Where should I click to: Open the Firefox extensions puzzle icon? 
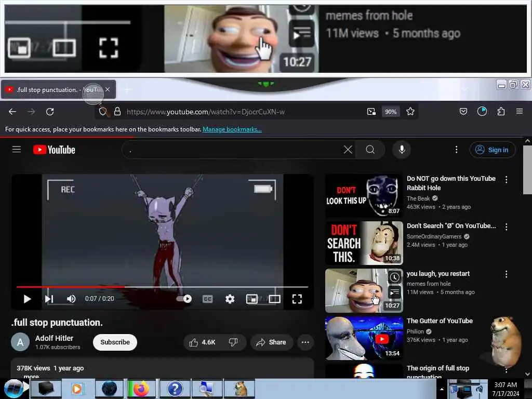click(x=501, y=111)
